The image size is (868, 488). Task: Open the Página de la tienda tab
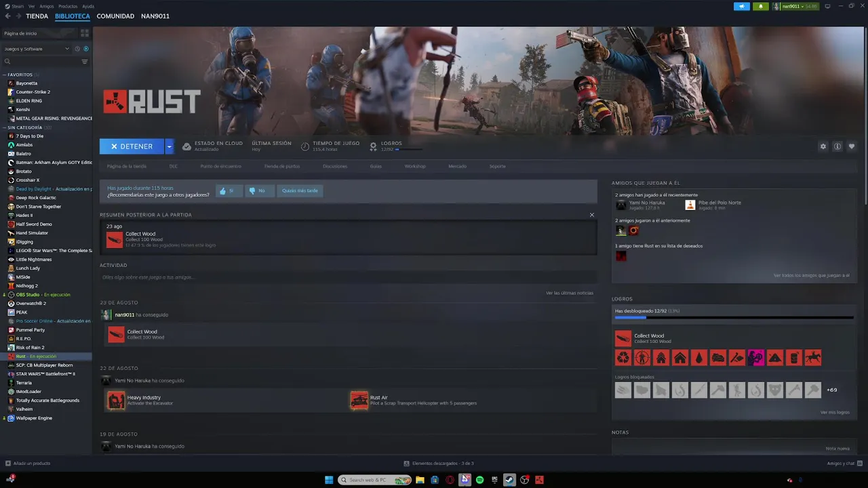tap(126, 166)
